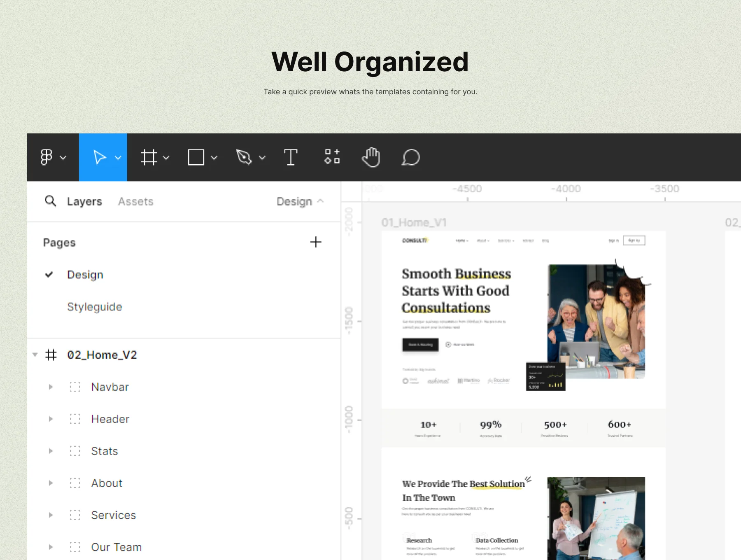This screenshot has height=560, width=741.
Task: Switch to the Layers tab
Action: point(84,202)
